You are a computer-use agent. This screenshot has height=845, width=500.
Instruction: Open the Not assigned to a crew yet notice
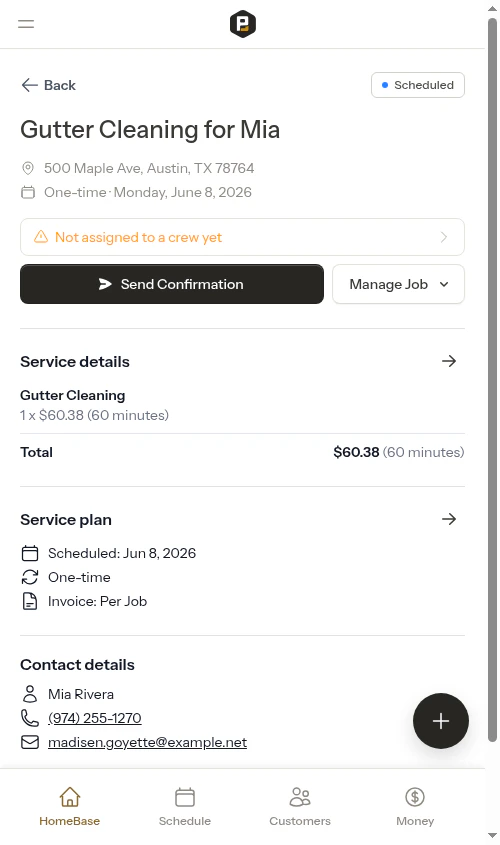point(242,237)
